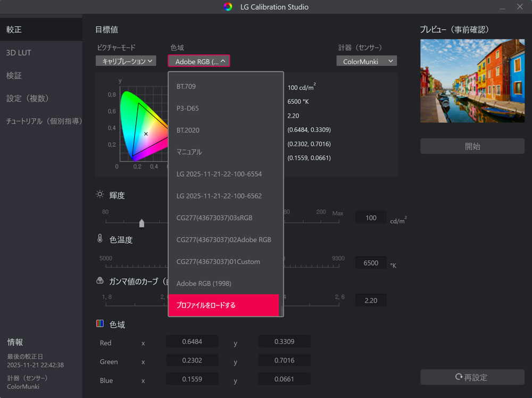
Task: Click the LG Calibration Studio logo icon
Action: click(228, 7)
